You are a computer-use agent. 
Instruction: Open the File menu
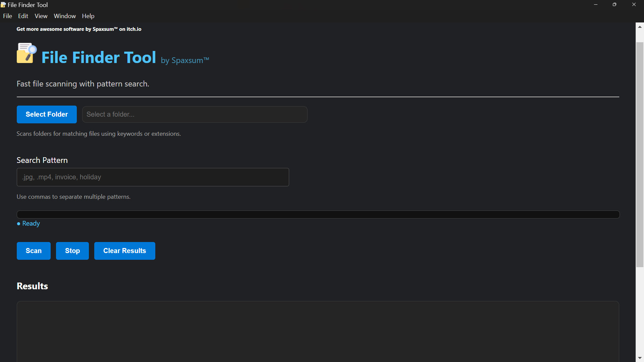(7, 16)
